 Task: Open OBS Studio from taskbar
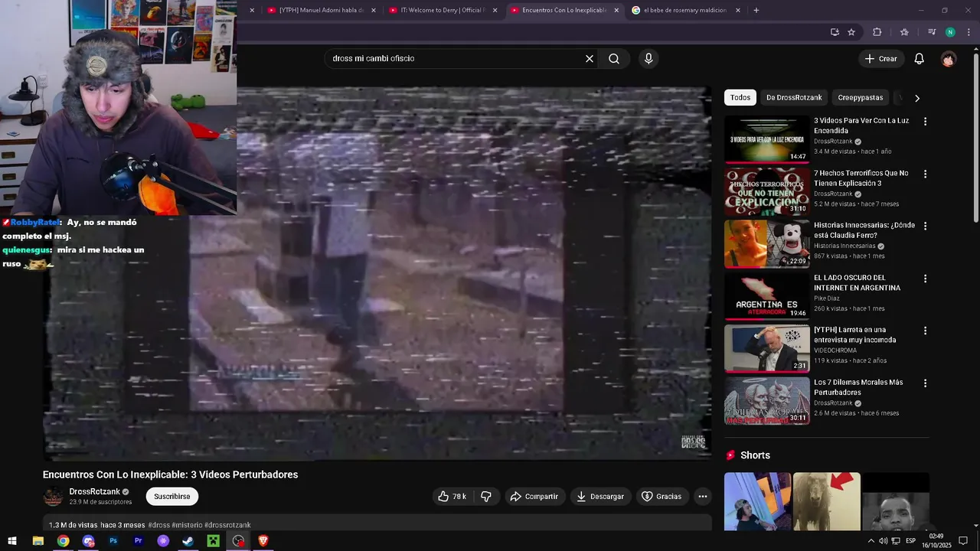(239, 541)
